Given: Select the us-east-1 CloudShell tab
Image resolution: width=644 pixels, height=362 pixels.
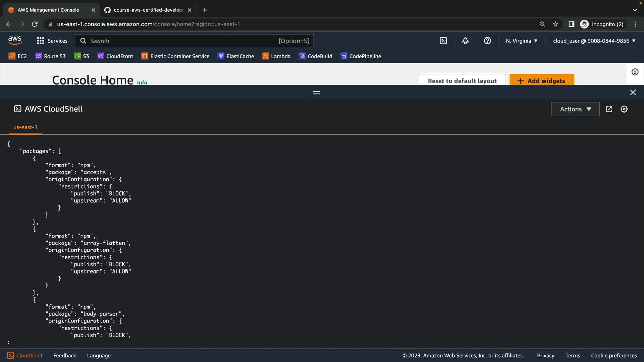Looking at the screenshot, I should (25, 127).
